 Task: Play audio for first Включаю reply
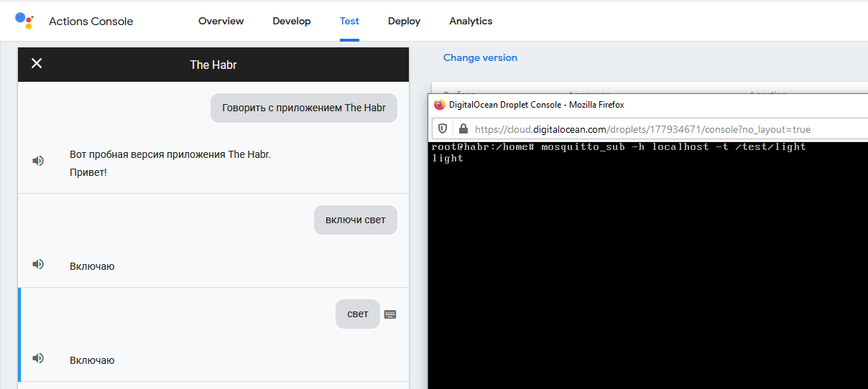[38, 264]
